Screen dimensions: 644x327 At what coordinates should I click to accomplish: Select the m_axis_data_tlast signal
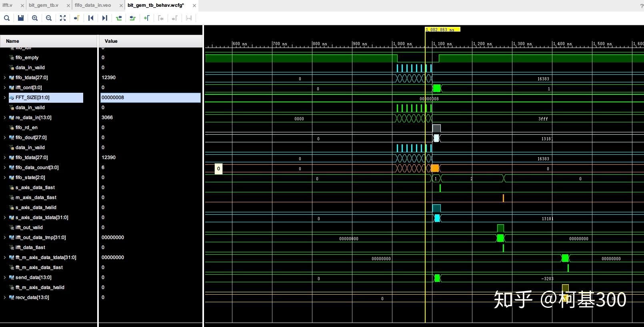tap(36, 197)
